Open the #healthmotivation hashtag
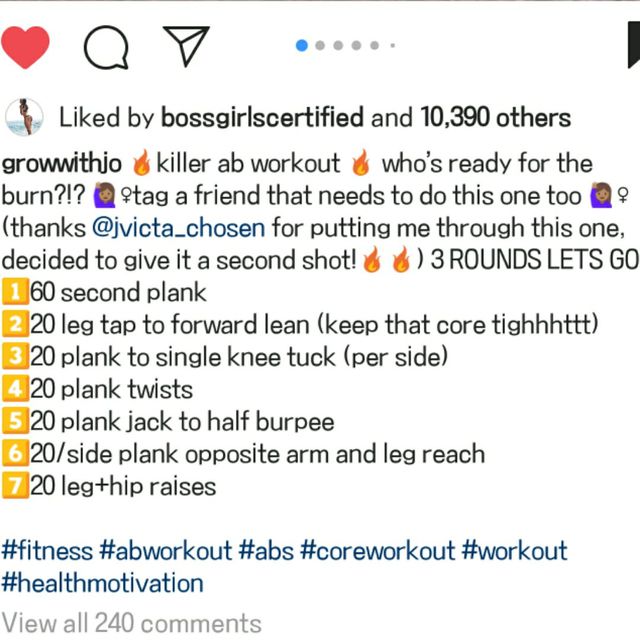Viewport: 640px width, 640px height. [x=102, y=583]
